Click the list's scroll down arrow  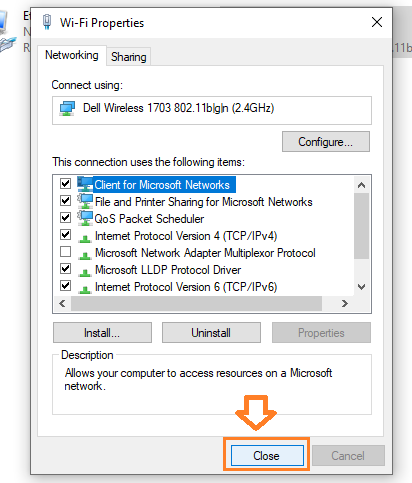pyautogui.click(x=361, y=287)
